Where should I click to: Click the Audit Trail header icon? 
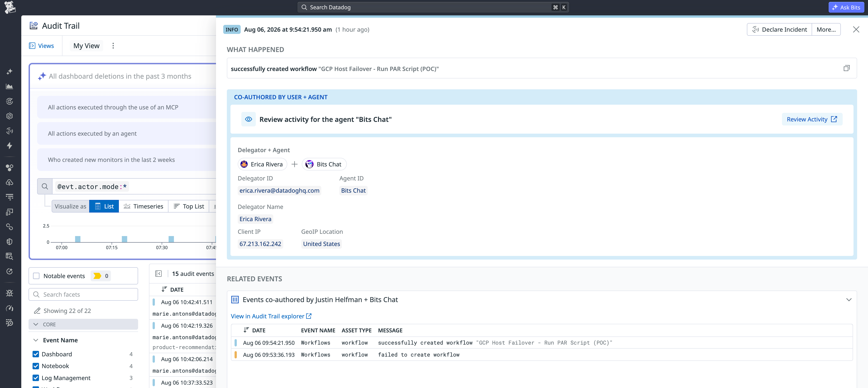(x=33, y=26)
